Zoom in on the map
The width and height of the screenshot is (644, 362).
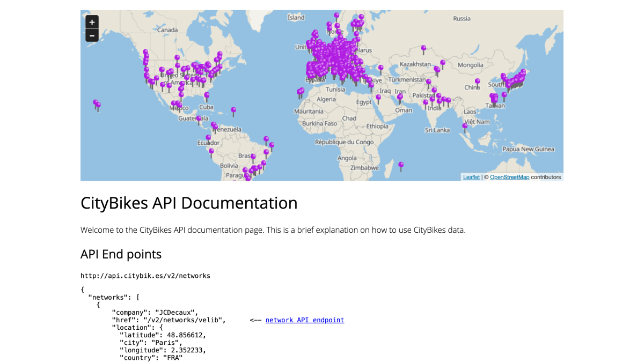(92, 22)
